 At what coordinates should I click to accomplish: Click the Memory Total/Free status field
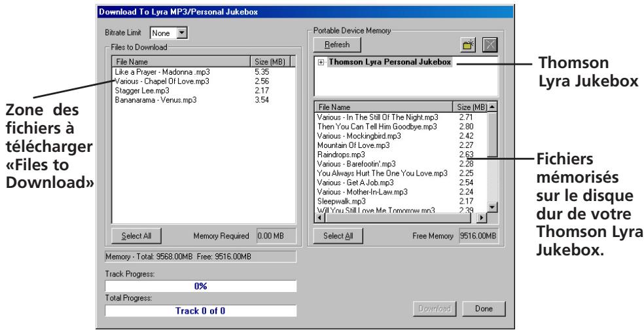200,257
